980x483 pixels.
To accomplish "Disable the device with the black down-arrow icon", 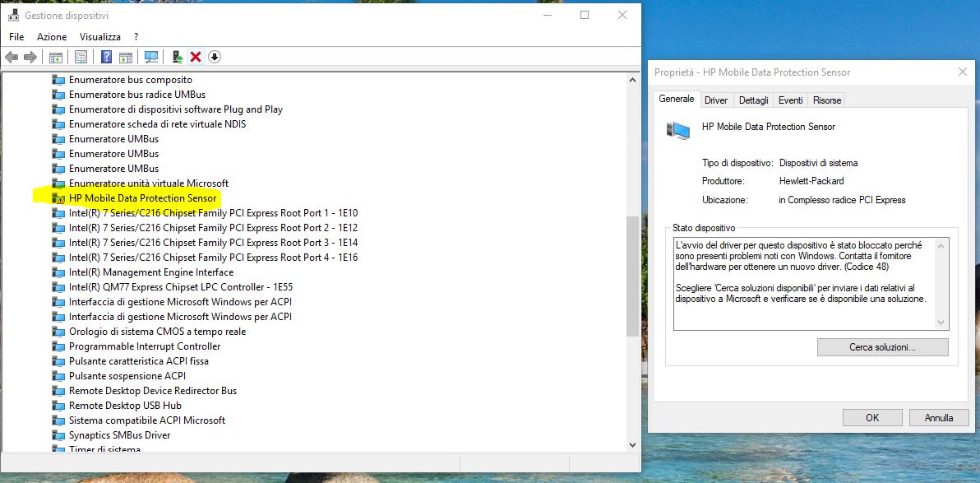I will point(215,57).
